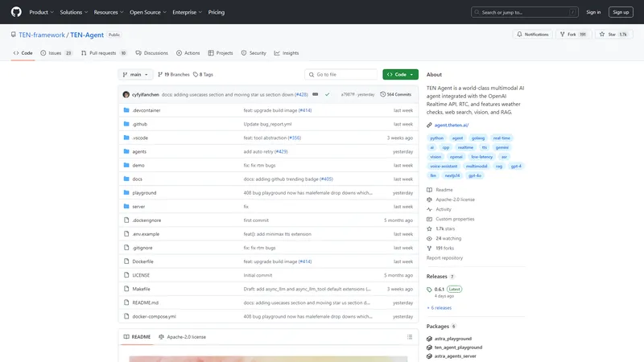Click the Notifications bell button
The height and width of the screenshot is (362, 644).
(533, 35)
